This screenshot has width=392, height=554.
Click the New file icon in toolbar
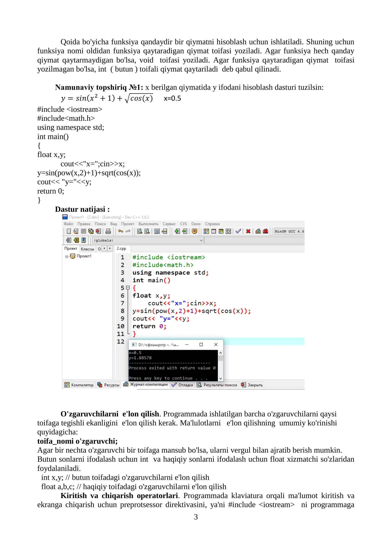69,231
